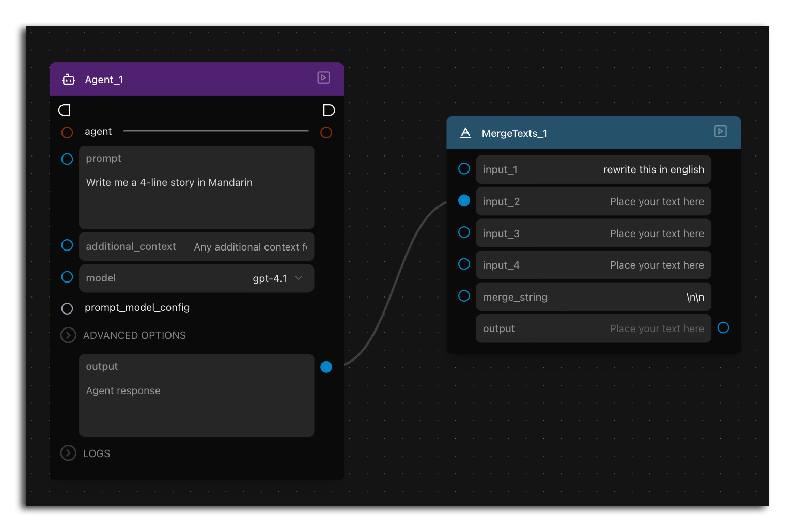Click the input_1 port on MergeTexts_1

pyautogui.click(x=464, y=168)
